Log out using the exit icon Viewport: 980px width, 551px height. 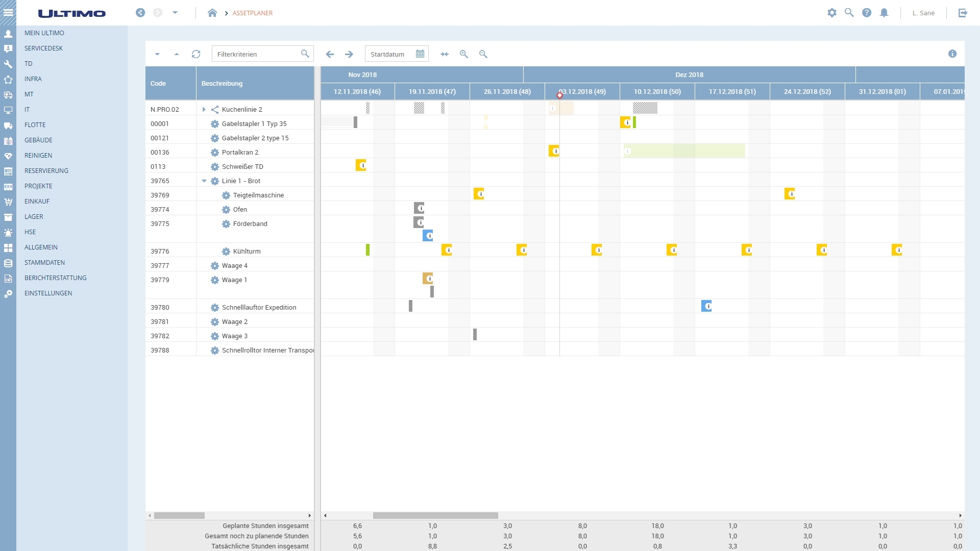(963, 13)
